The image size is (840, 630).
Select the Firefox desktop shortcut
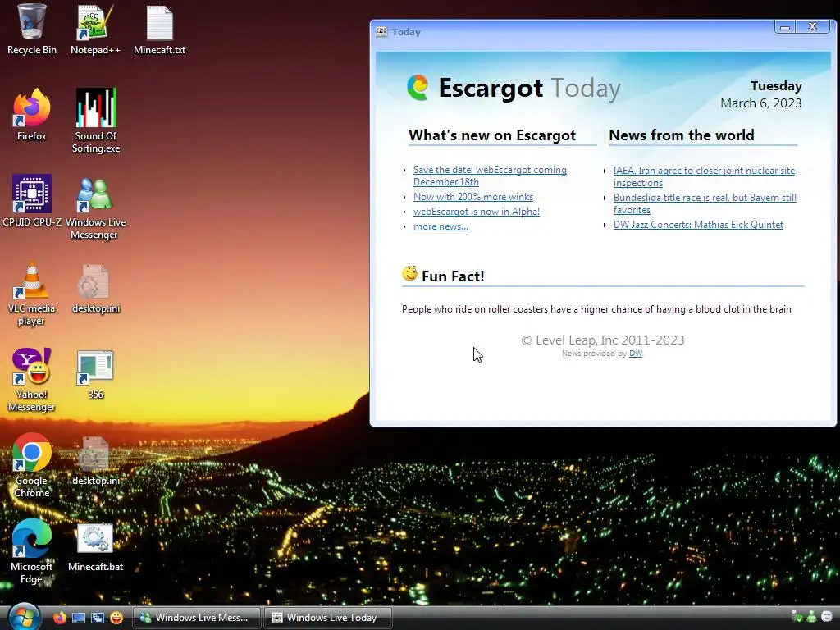click(31, 115)
